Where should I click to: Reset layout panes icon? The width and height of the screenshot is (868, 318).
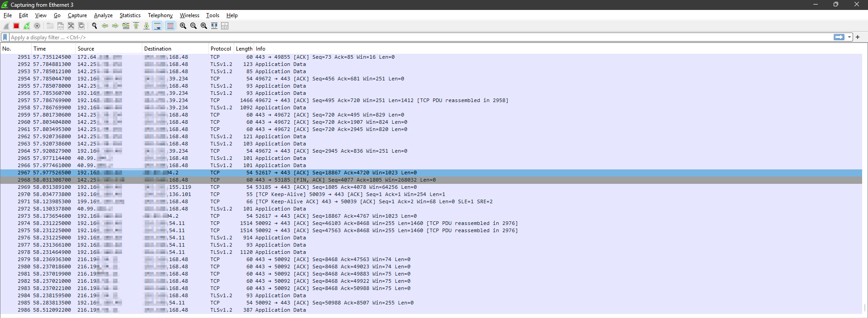[x=225, y=26]
